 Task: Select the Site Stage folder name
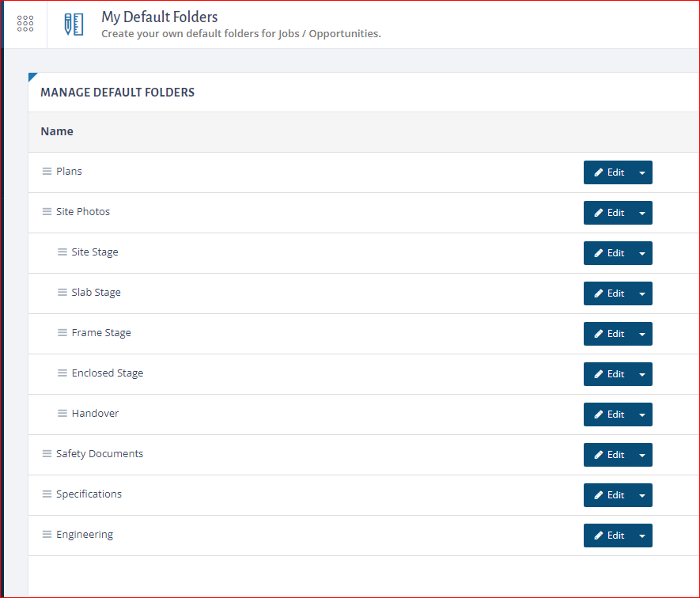tap(95, 252)
